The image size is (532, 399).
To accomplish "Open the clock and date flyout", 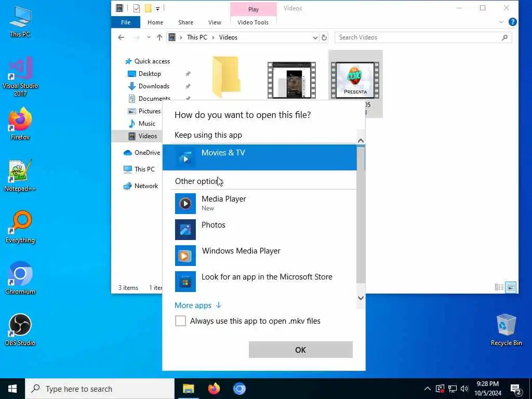I will [x=487, y=389].
